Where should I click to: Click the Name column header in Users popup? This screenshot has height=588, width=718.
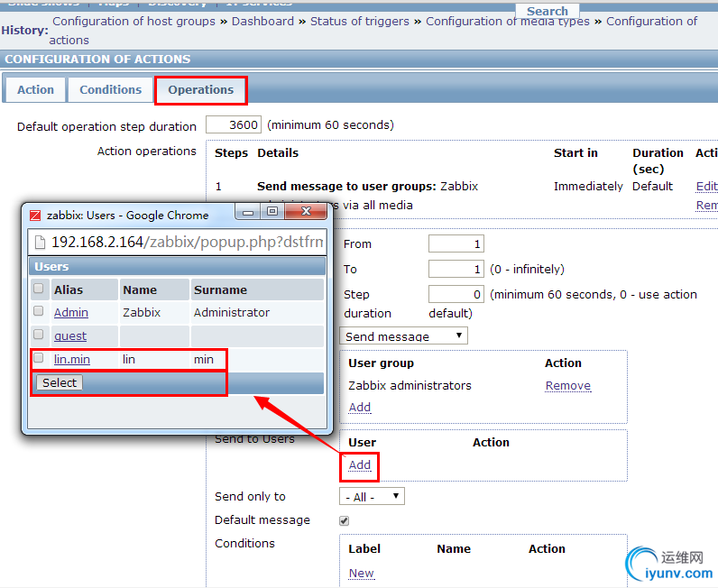tap(140, 289)
